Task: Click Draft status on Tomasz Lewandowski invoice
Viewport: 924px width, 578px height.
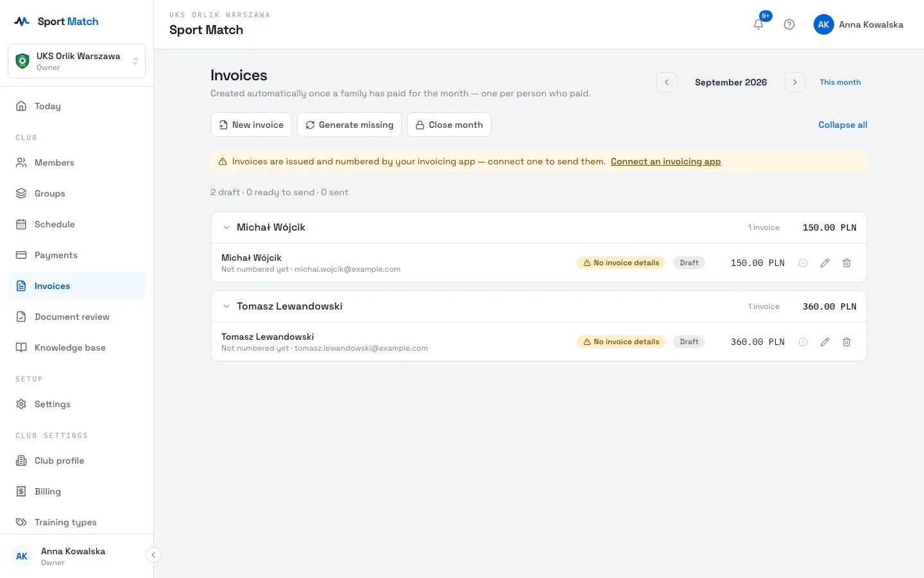Action: [x=689, y=342]
